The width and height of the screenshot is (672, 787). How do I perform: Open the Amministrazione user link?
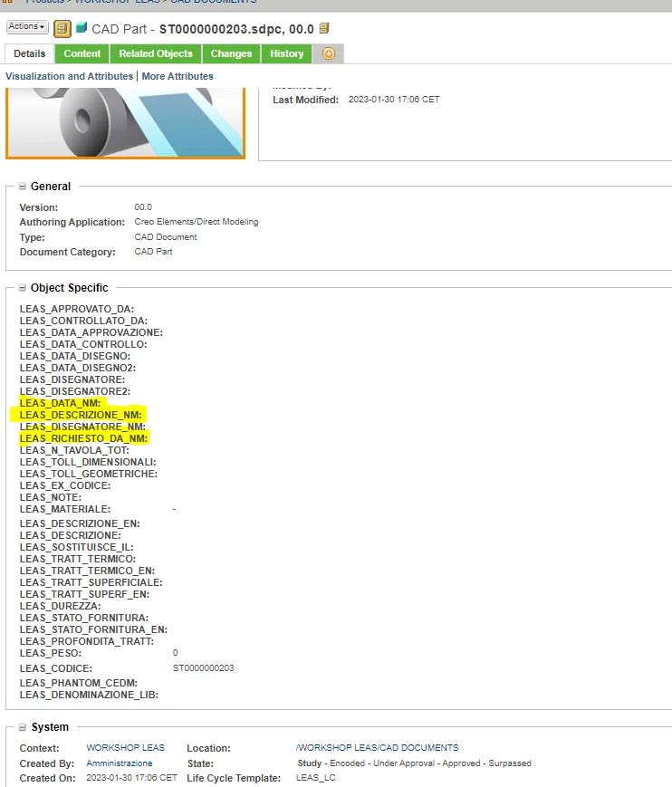pyautogui.click(x=120, y=763)
